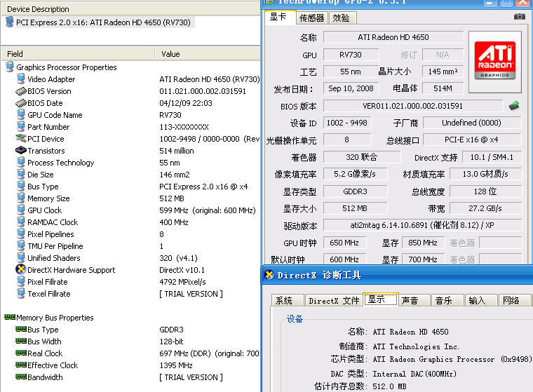
Task: Click the Memory Bus Properties group icon
Action: (10, 317)
